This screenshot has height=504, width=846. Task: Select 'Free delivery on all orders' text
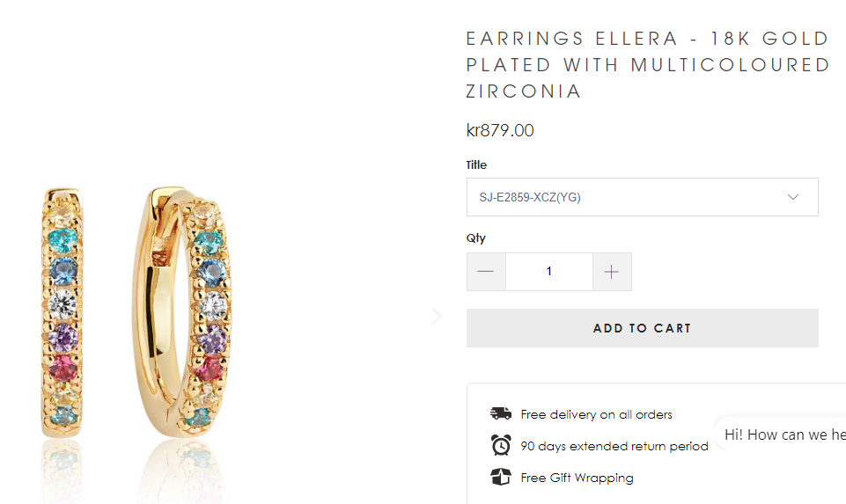[596, 414]
